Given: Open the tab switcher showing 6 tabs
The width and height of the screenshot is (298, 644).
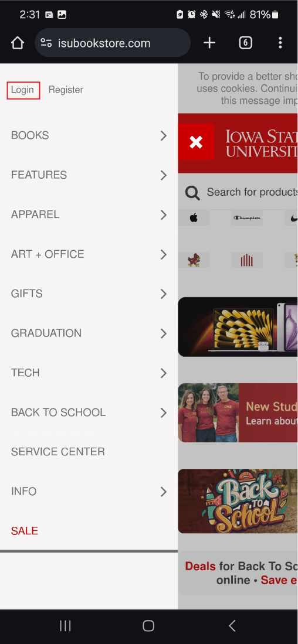Looking at the screenshot, I should (245, 43).
